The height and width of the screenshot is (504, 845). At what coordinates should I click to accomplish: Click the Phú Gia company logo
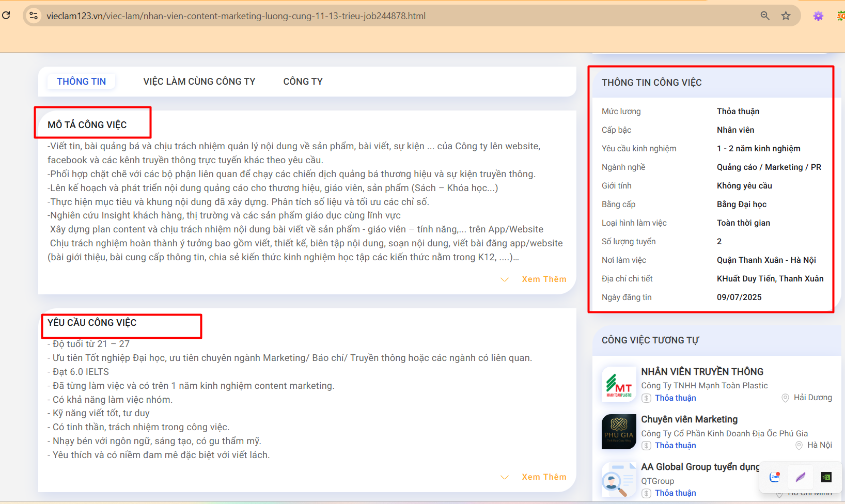619,432
